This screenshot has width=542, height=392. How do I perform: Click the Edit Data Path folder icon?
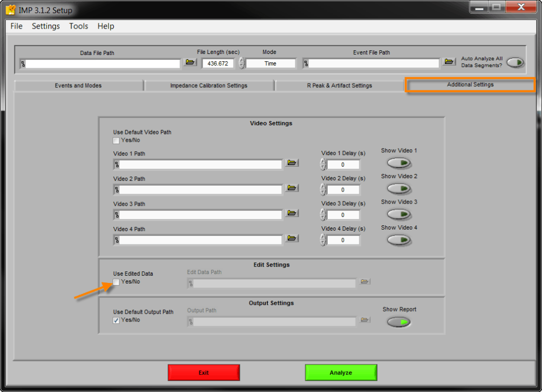point(365,281)
